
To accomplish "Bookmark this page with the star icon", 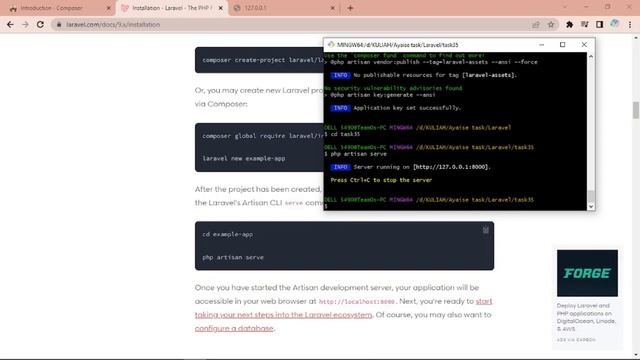I will coord(551,24).
